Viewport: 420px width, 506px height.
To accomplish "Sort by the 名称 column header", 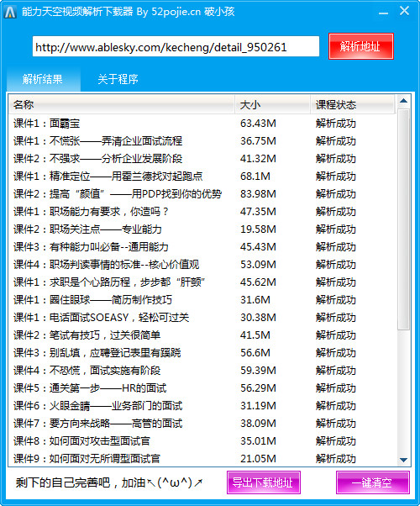I will [x=121, y=104].
